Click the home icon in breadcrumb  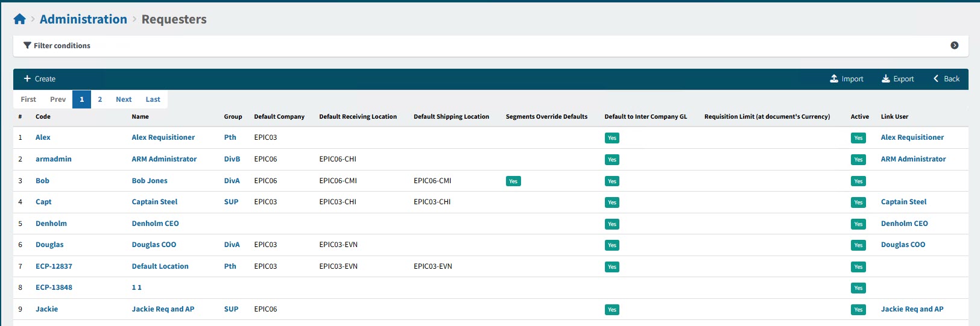(19, 19)
